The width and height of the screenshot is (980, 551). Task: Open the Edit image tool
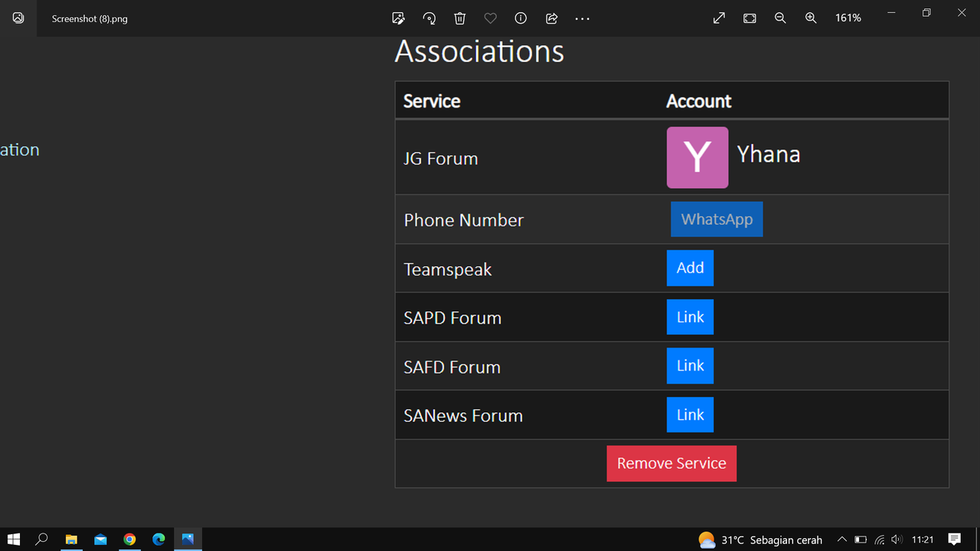tap(398, 18)
